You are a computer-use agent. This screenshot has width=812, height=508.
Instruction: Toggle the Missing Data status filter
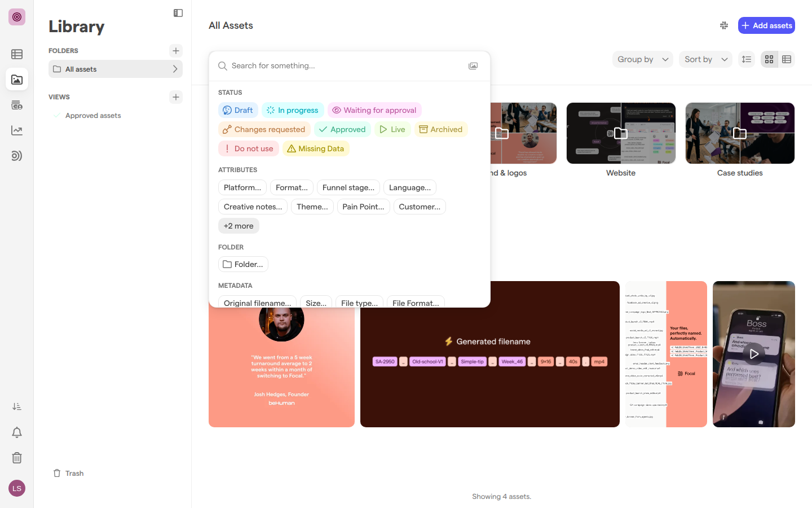point(316,148)
